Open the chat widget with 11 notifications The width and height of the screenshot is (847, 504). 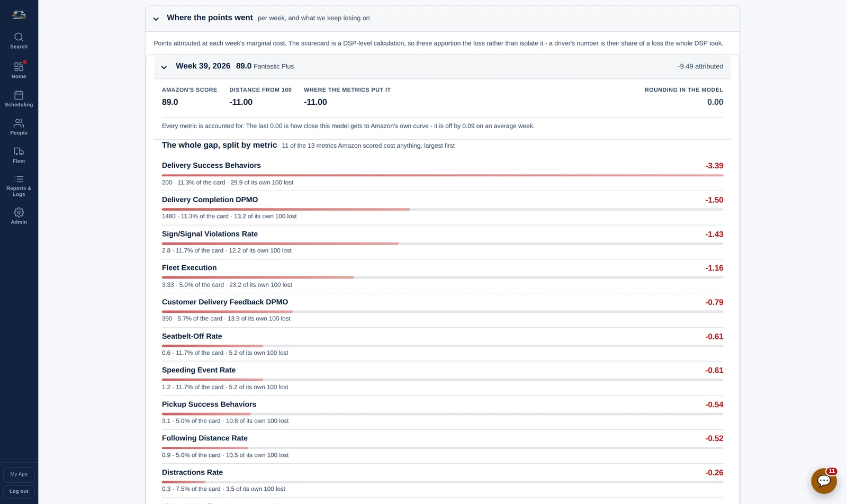click(824, 481)
